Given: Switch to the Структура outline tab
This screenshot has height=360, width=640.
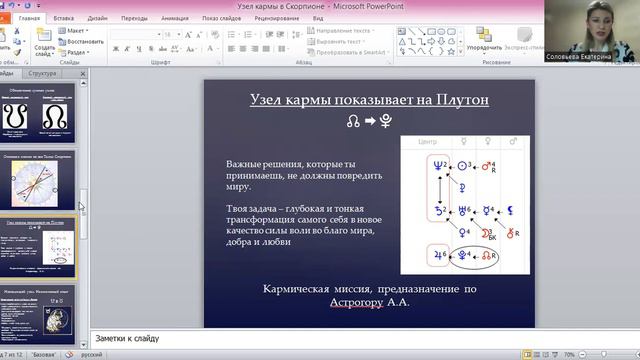Looking at the screenshot, I should click(42, 73).
